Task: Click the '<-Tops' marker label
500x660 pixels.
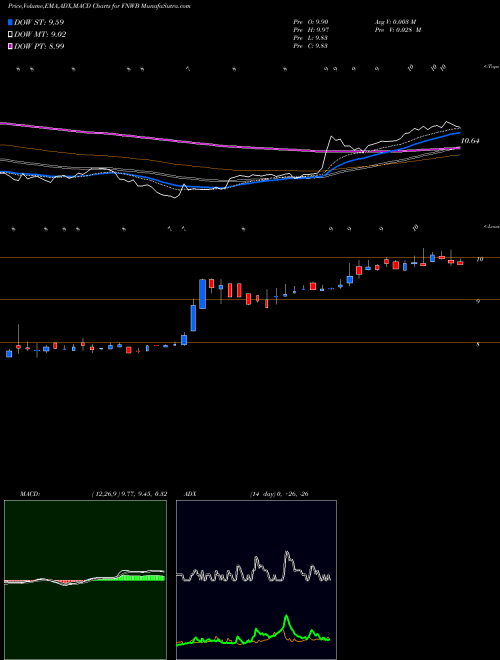Action: [x=491, y=67]
